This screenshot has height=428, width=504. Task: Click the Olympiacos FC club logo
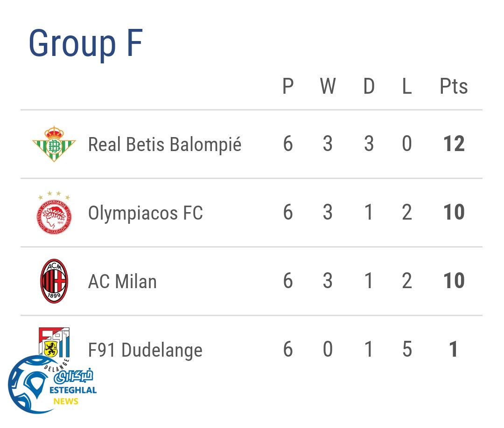pos(54,213)
